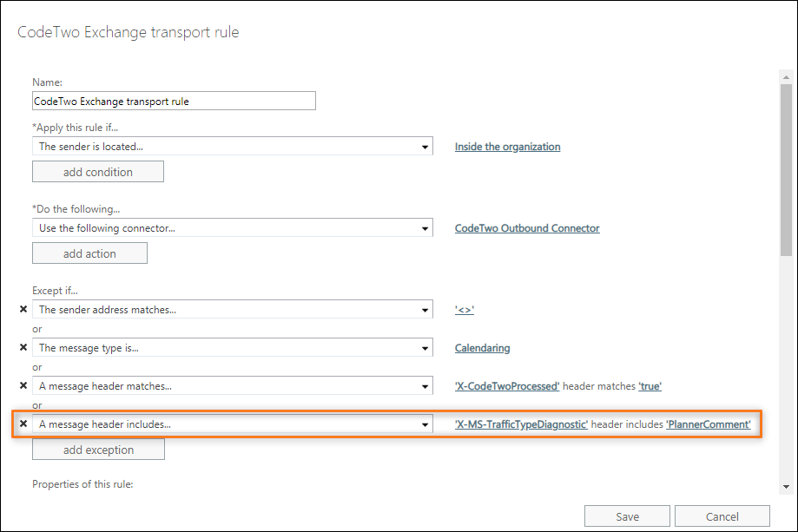The width and height of the screenshot is (798, 532).
Task: Save the transport rule
Action: 627,516
